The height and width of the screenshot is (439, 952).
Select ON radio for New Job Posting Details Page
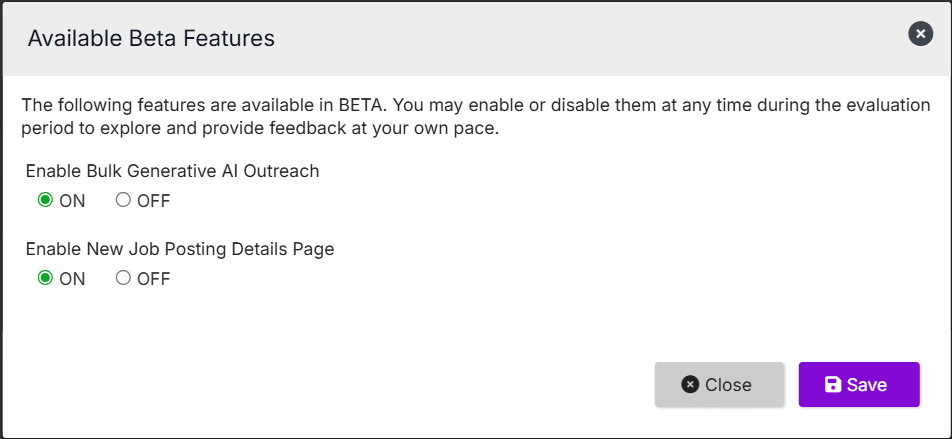(x=45, y=278)
